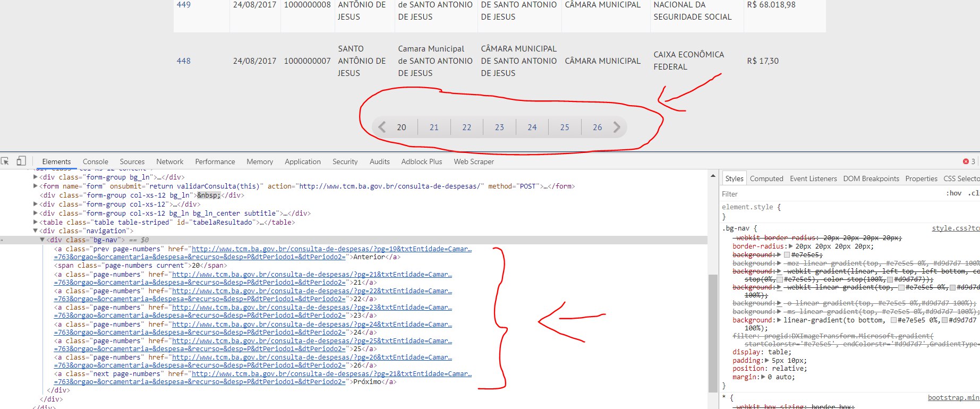Expand the padding property shorthand triangle
This screenshot has height=409, width=980.
(768, 361)
